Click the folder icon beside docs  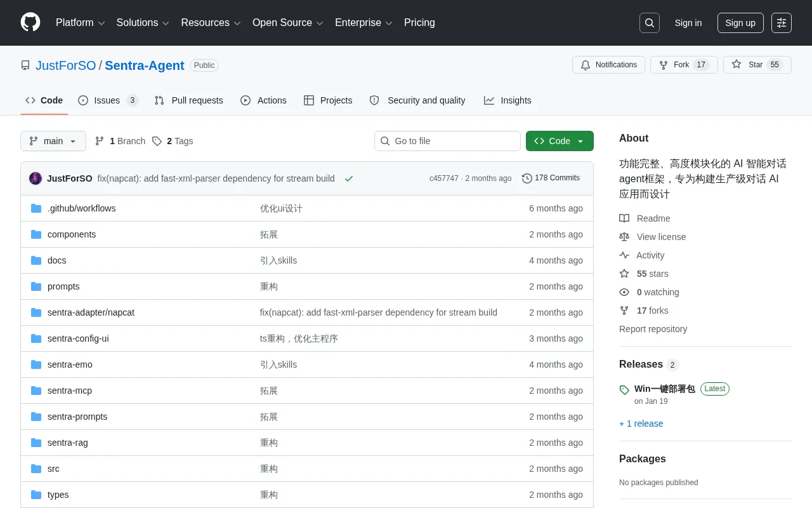tap(36, 260)
